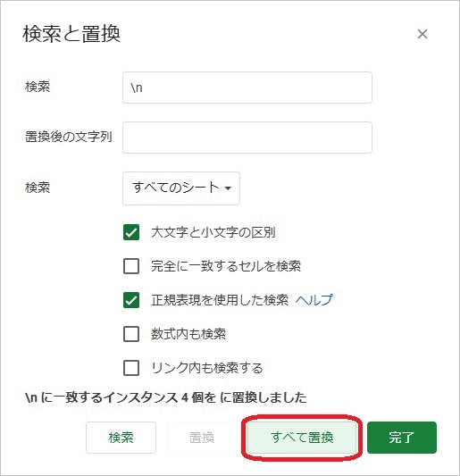460x476 pixels.
Task: Tick the 数式内も検索 checkbox
Action: (131, 334)
